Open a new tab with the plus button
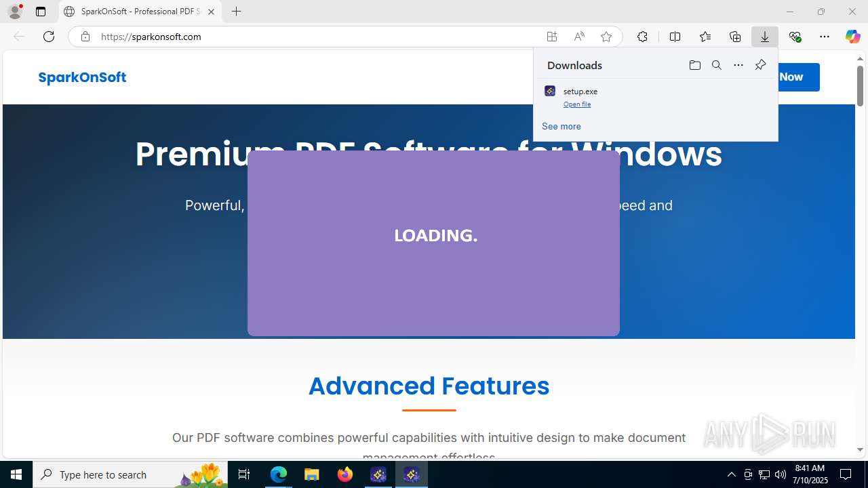This screenshot has height=488, width=868. 236,12
